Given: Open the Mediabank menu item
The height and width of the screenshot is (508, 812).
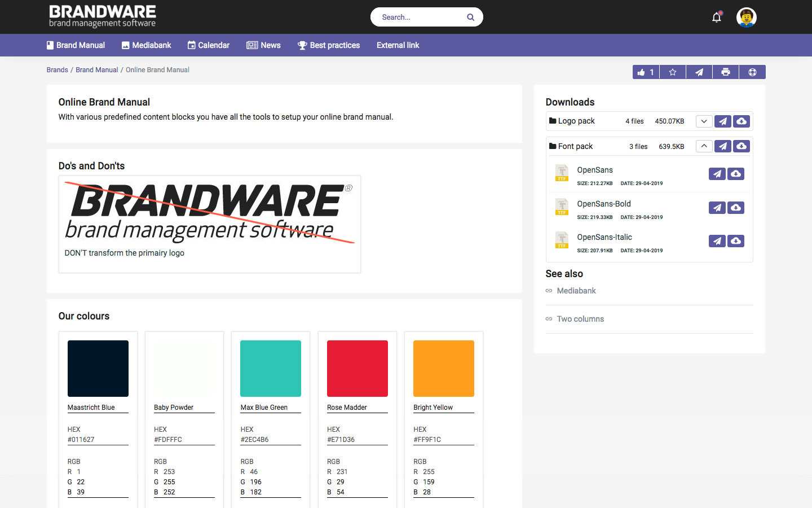Looking at the screenshot, I should pos(147,45).
